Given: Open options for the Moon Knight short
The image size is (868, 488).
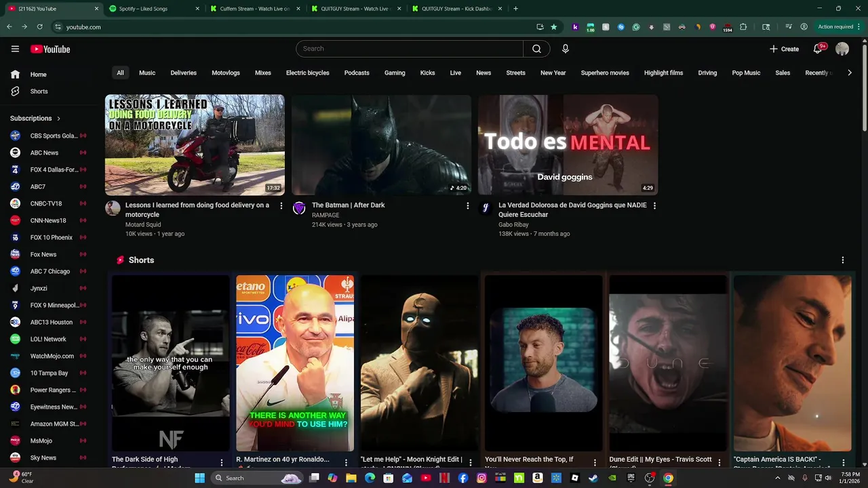Looking at the screenshot, I should tap(470, 462).
